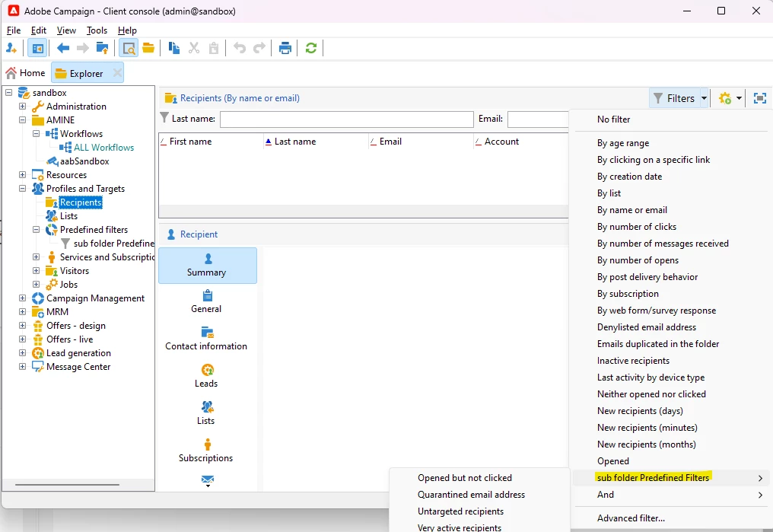773x532 pixels.
Task: Open the Edit menu
Action: 39,30
